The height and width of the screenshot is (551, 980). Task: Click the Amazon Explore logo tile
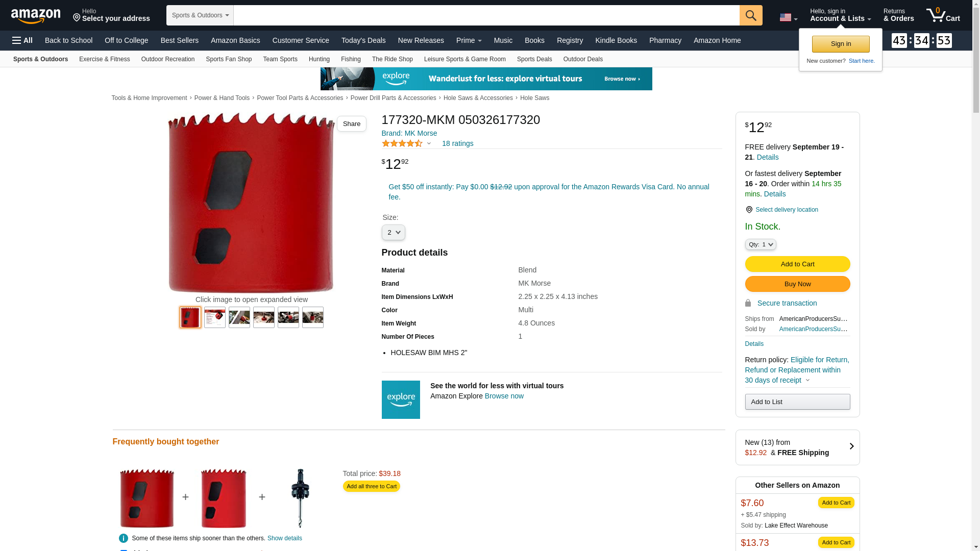401,399
